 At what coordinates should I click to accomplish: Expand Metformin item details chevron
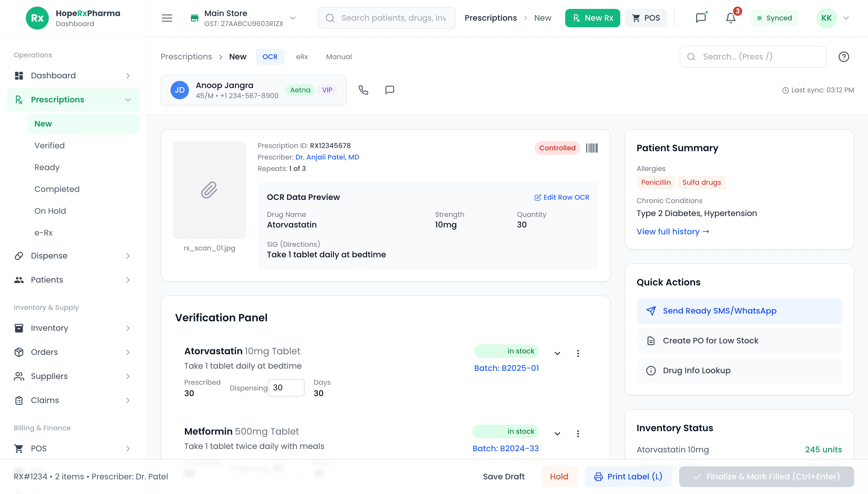tap(557, 433)
